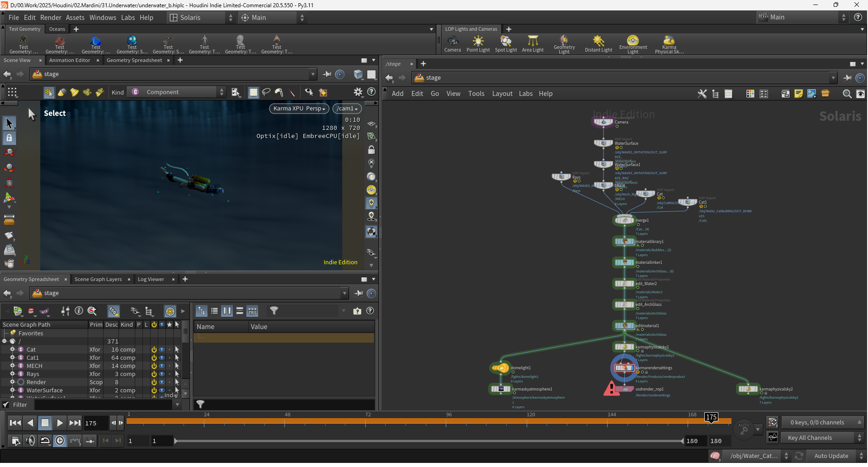
Task: Click the Prim column header in the scene graph
Action: tap(96, 325)
